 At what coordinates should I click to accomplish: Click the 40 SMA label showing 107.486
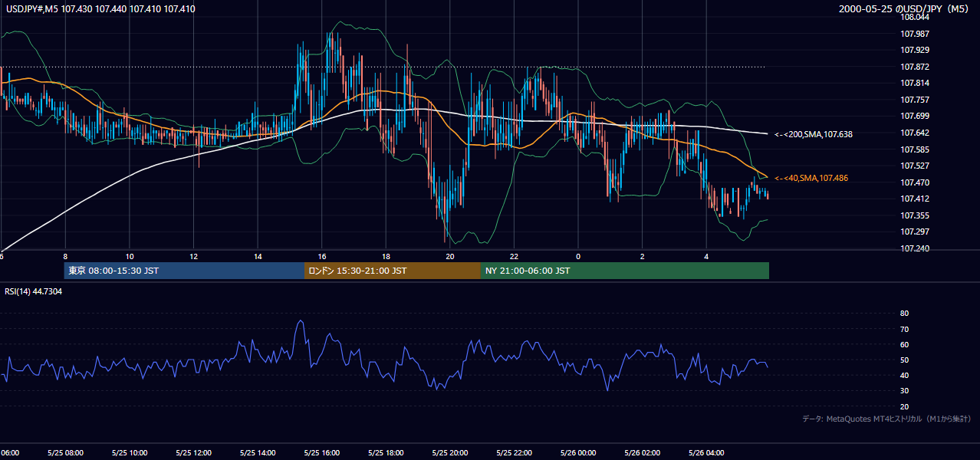tap(811, 178)
